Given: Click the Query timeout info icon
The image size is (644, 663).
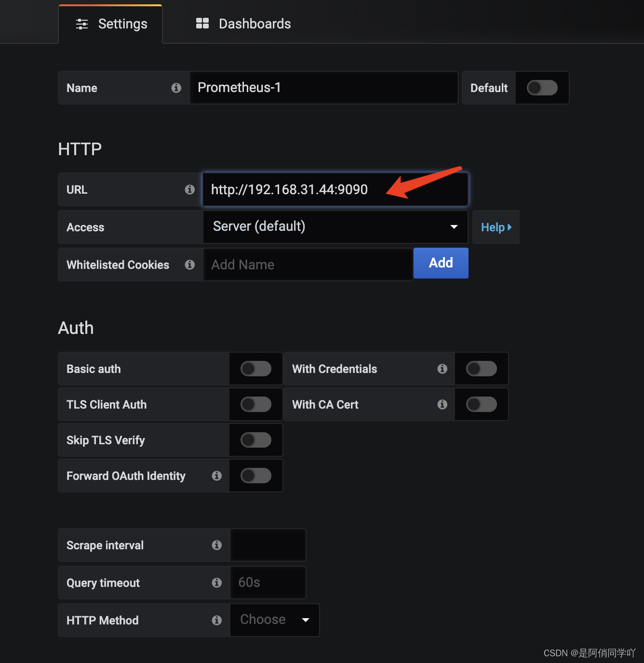Looking at the screenshot, I should pyautogui.click(x=217, y=583).
